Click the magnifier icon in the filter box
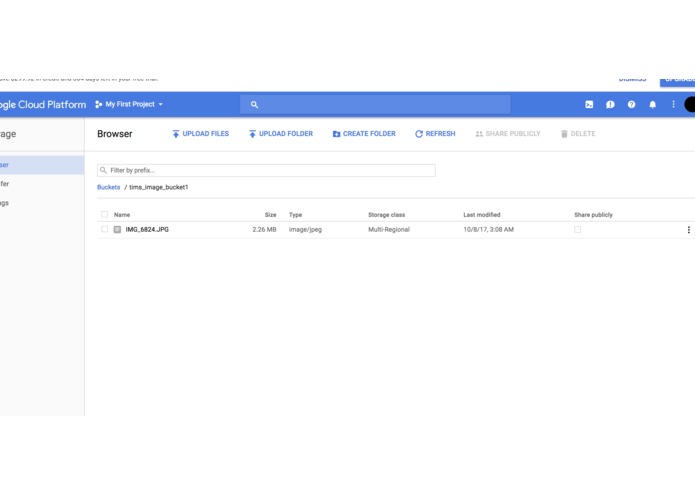Image resolution: width=695 pixels, height=494 pixels. pyautogui.click(x=103, y=170)
